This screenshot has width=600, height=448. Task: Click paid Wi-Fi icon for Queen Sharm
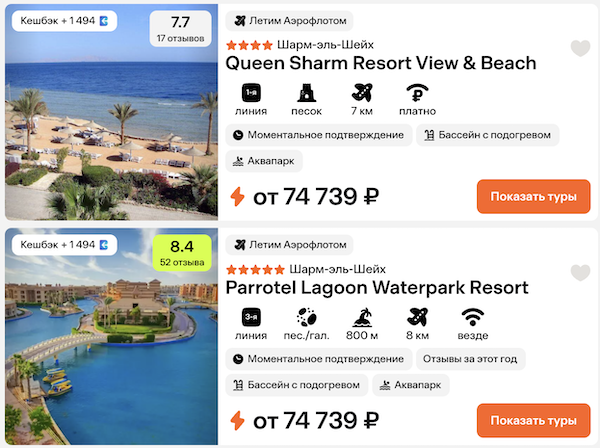click(x=417, y=94)
